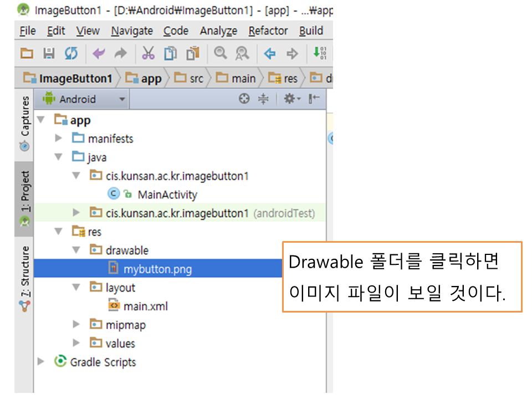Open the Refactor menu

pyautogui.click(x=268, y=31)
